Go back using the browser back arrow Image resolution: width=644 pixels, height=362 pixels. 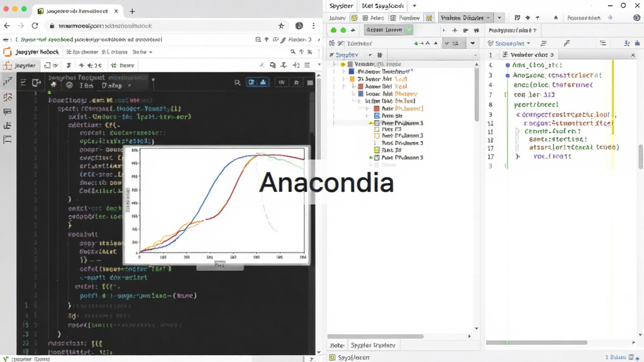pyautogui.click(x=7, y=26)
